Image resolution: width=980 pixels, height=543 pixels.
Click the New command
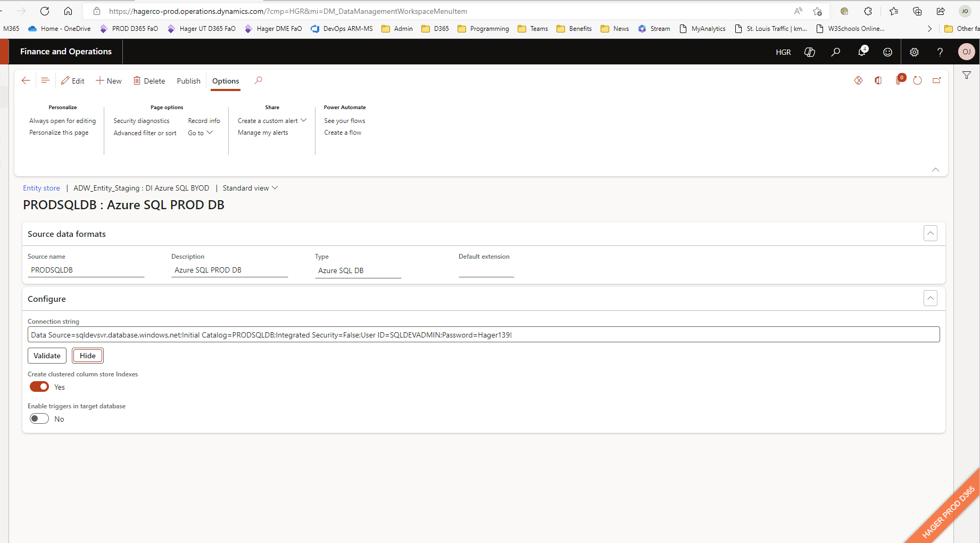(109, 81)
